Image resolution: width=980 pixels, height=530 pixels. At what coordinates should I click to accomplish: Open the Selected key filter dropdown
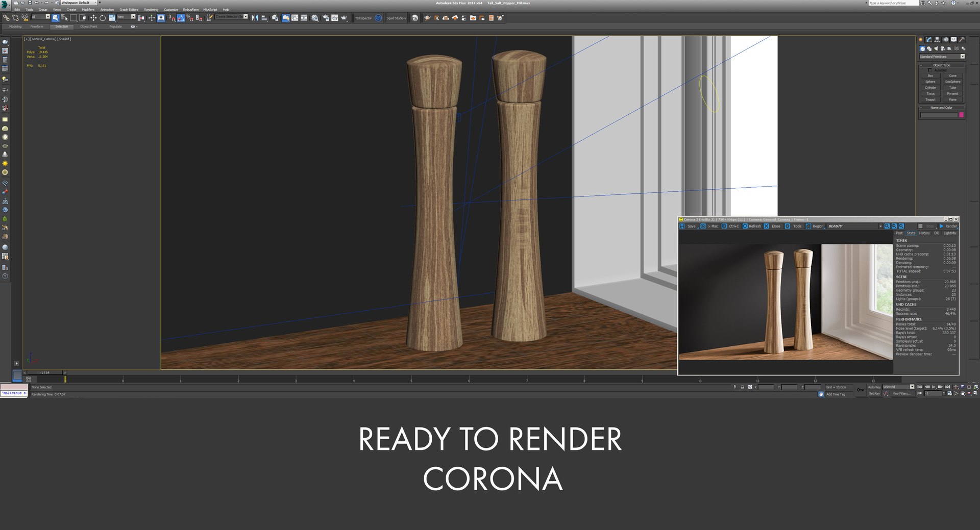coord(898,387)
